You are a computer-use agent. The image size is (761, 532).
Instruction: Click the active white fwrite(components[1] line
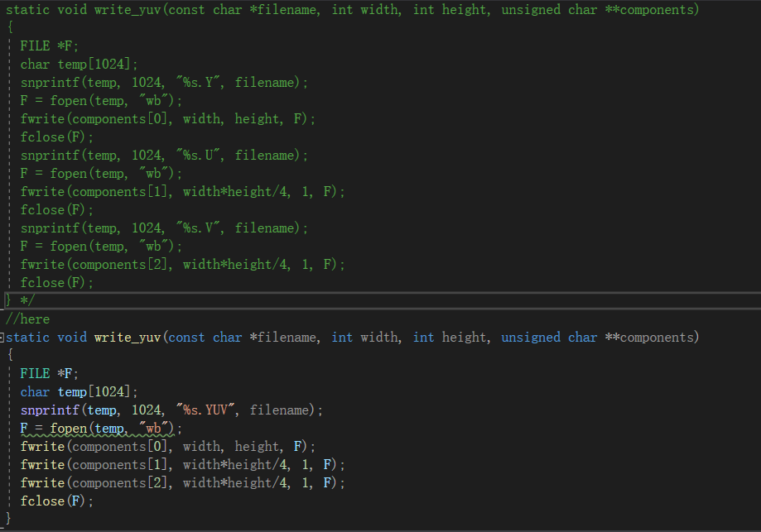pos(182,465)
